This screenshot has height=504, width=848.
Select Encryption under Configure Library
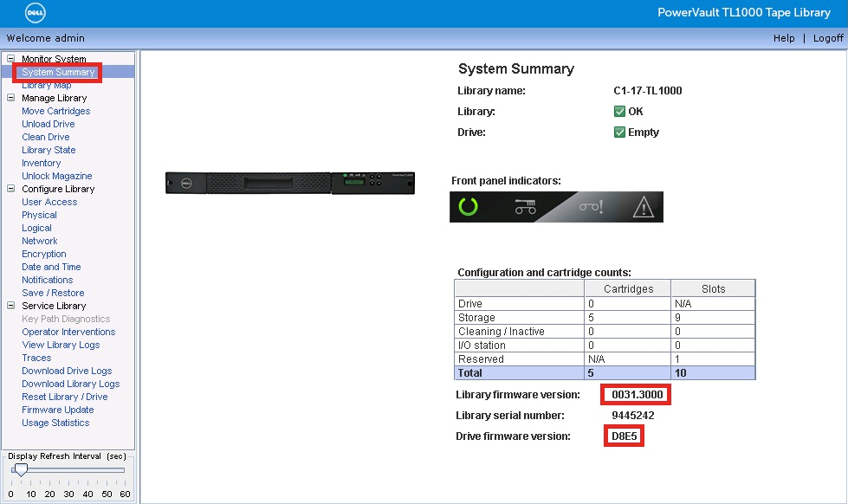click(43, 253)
